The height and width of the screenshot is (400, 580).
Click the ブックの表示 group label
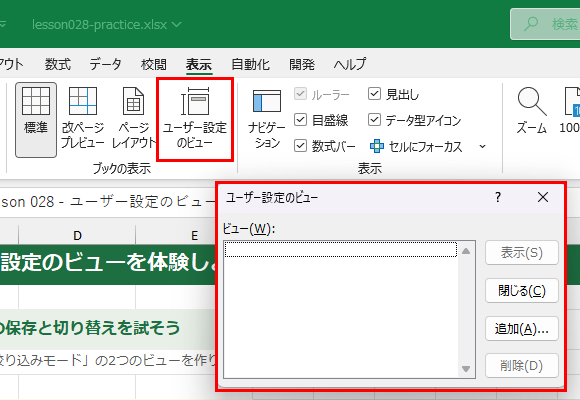tap(122, 168)
